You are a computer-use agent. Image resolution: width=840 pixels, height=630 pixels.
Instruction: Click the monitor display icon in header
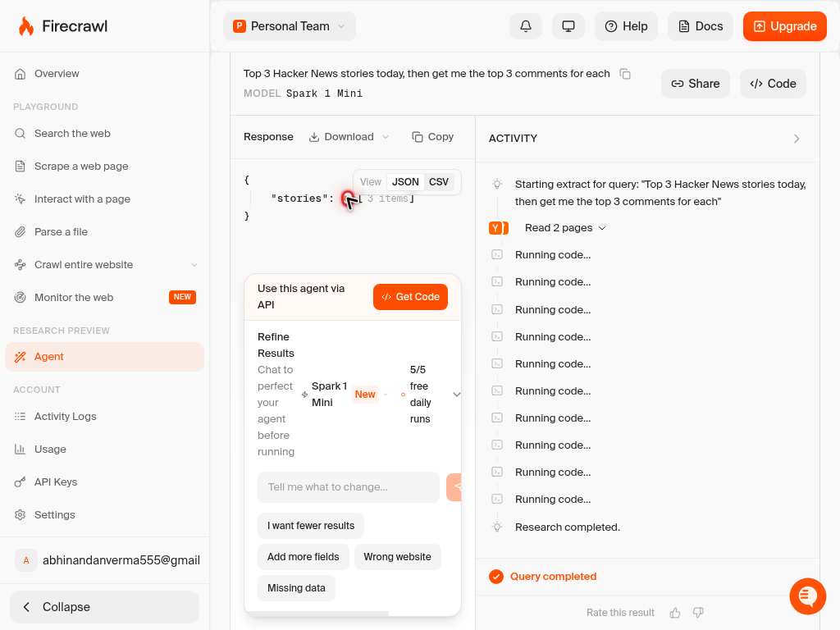(x=568, y=26)
